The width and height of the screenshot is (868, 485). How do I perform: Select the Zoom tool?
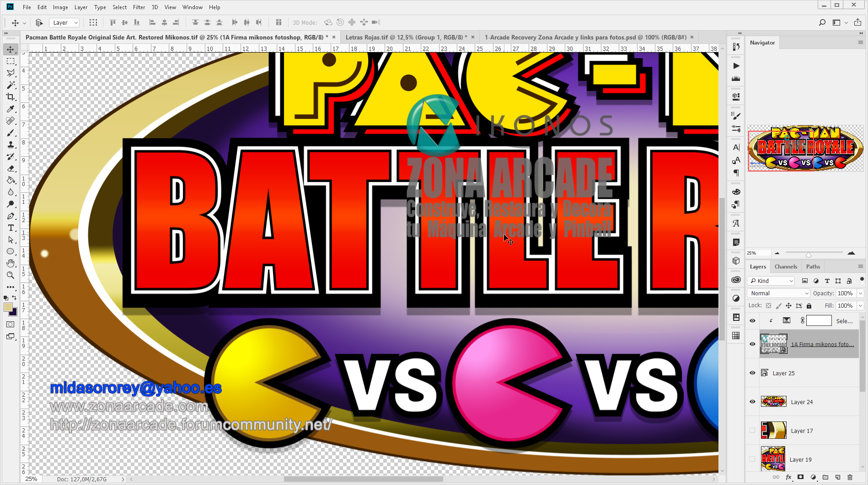coord(11,275)
